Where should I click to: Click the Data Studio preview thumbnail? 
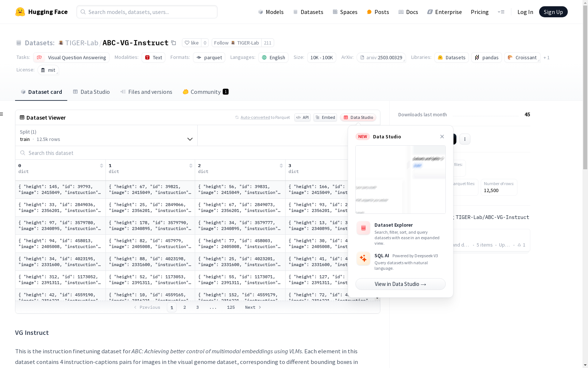tap(401, 180)
